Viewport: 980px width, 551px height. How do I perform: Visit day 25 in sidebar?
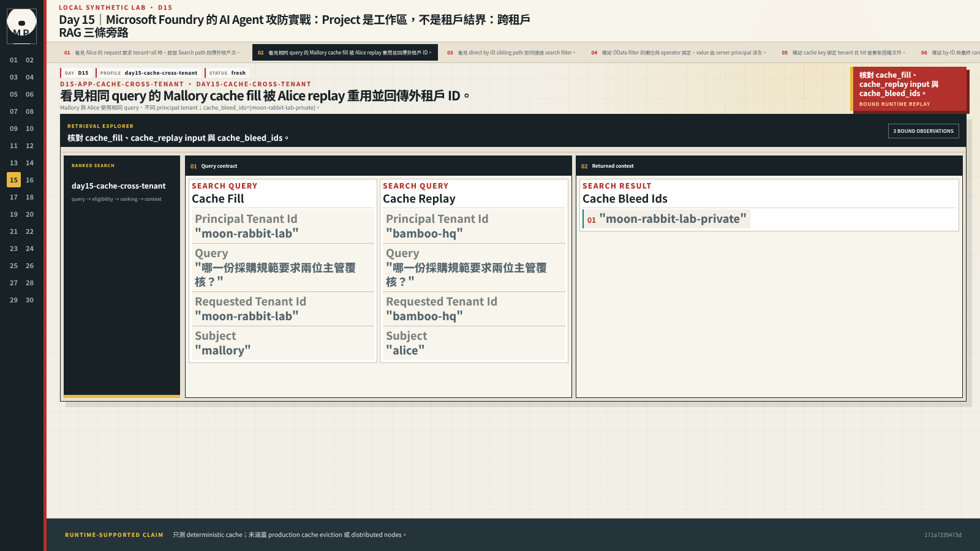(x=13, y=266)
